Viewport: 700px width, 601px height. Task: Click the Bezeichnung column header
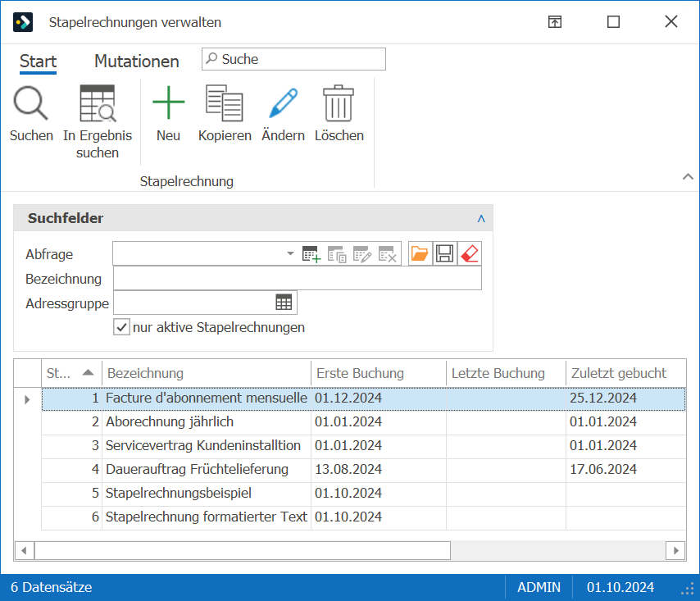click(207, 373)
